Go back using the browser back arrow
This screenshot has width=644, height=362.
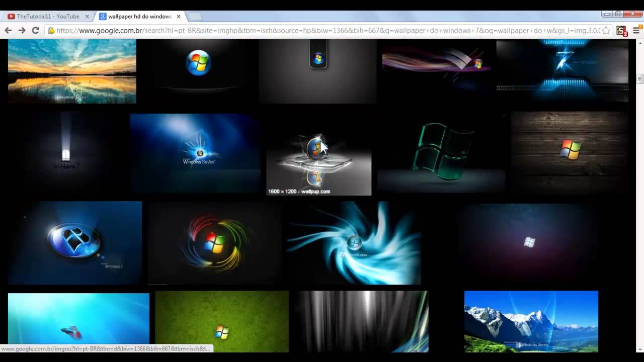click(8, 31)
